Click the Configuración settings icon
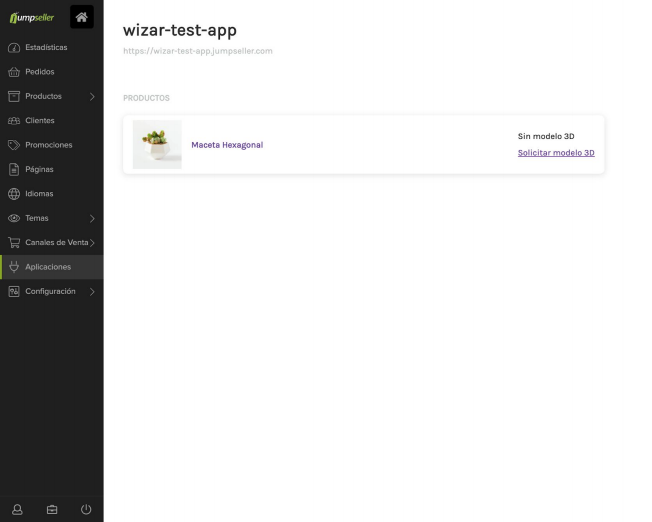 click(x=14, y=291)
